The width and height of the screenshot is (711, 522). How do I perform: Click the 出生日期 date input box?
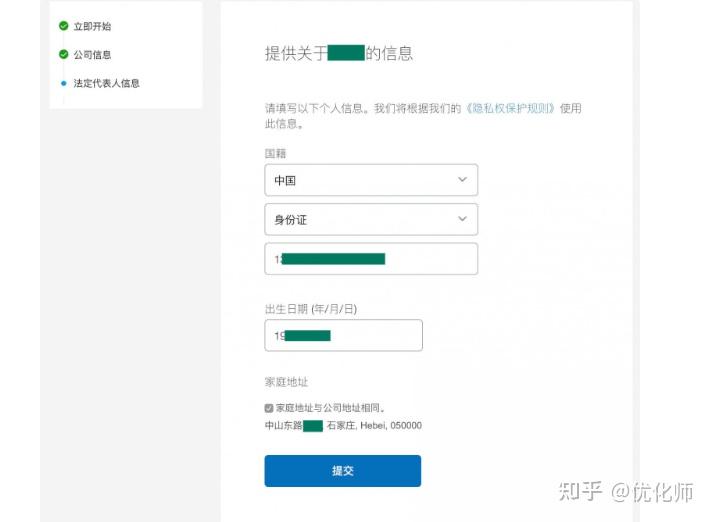click(x=343, y=336)
